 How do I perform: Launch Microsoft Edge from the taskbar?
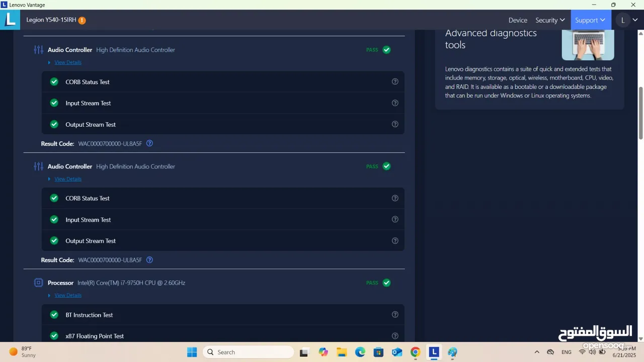point(360,352)
